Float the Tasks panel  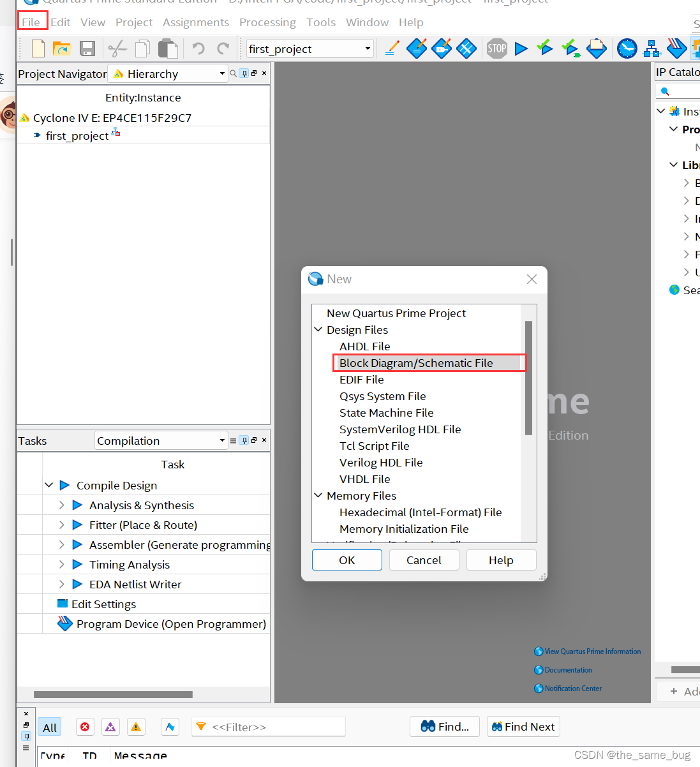254,440
